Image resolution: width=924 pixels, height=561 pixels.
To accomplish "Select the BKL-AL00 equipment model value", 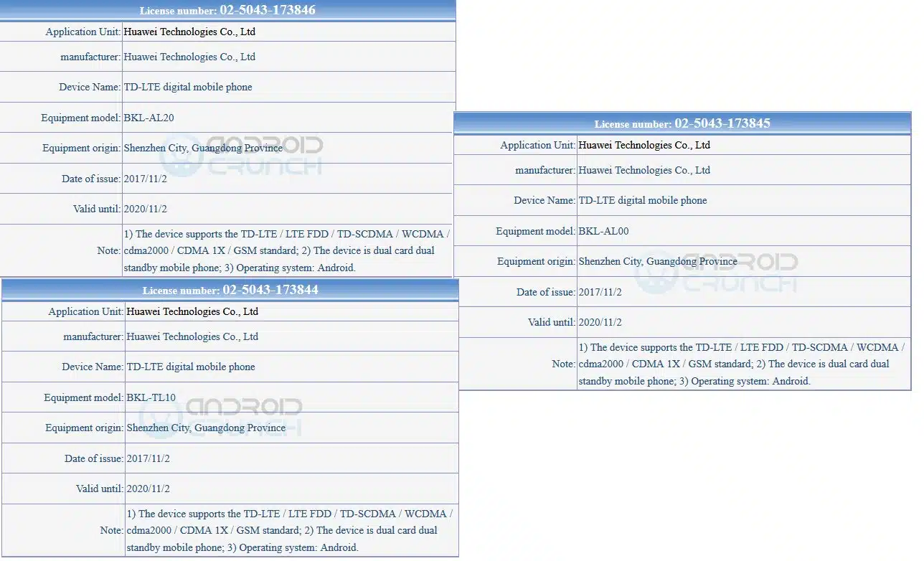I will [603, 231].
